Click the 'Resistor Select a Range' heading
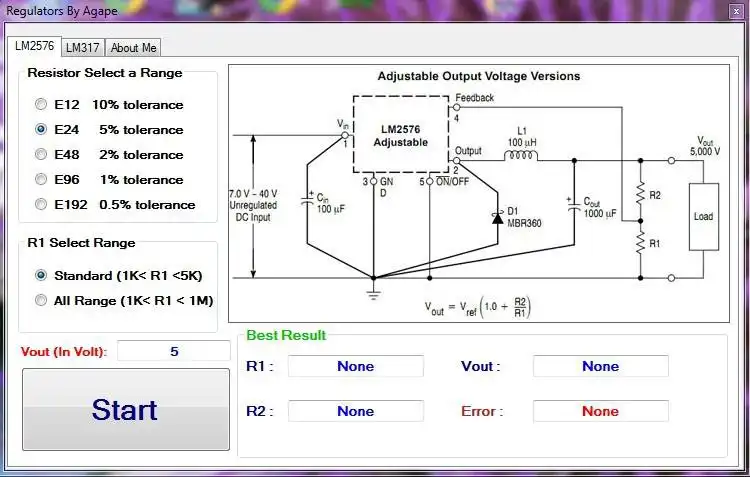This screenshot has height=477, width=750. 105,73
